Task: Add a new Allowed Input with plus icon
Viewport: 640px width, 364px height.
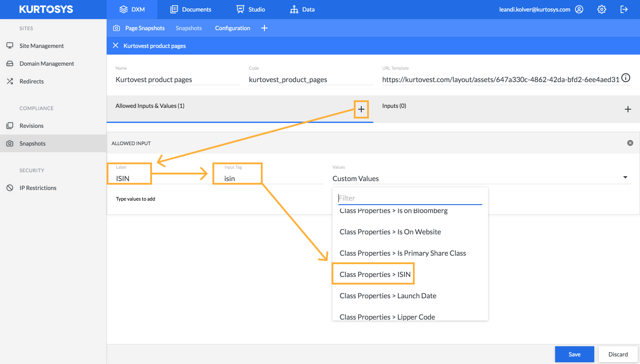Action: (361, 109)
